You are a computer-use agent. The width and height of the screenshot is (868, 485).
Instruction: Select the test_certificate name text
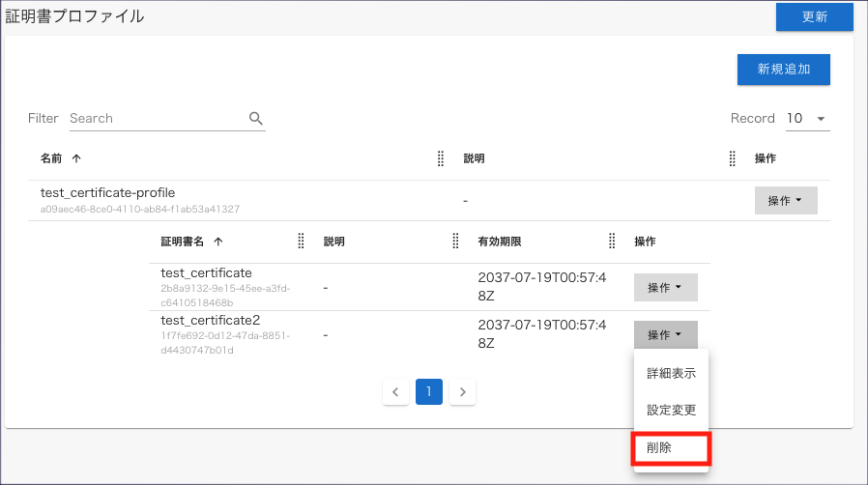pyautogui.click(x=206, y=272)
